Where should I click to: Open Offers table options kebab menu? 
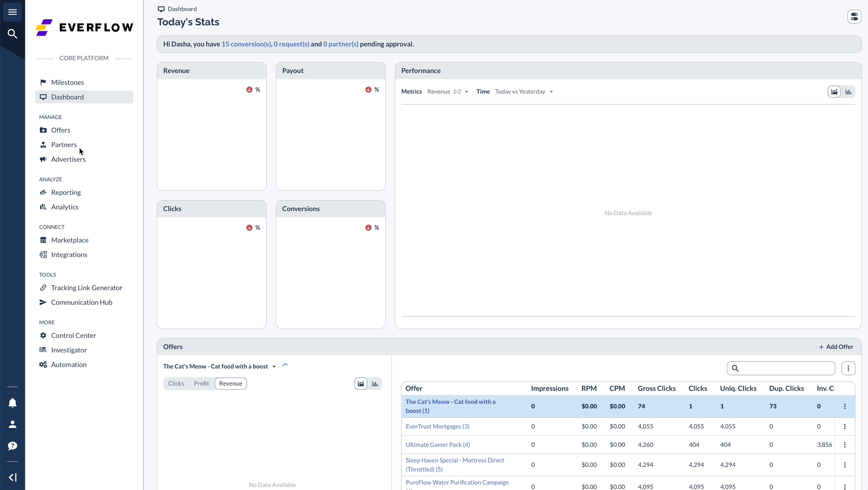(x=848, y=368)
